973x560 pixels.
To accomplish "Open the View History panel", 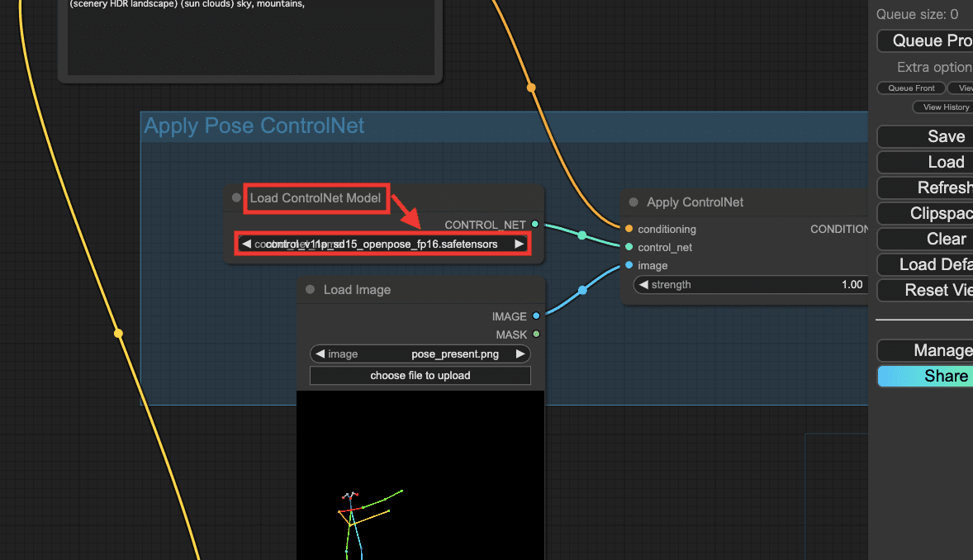I will pos(945,107).
